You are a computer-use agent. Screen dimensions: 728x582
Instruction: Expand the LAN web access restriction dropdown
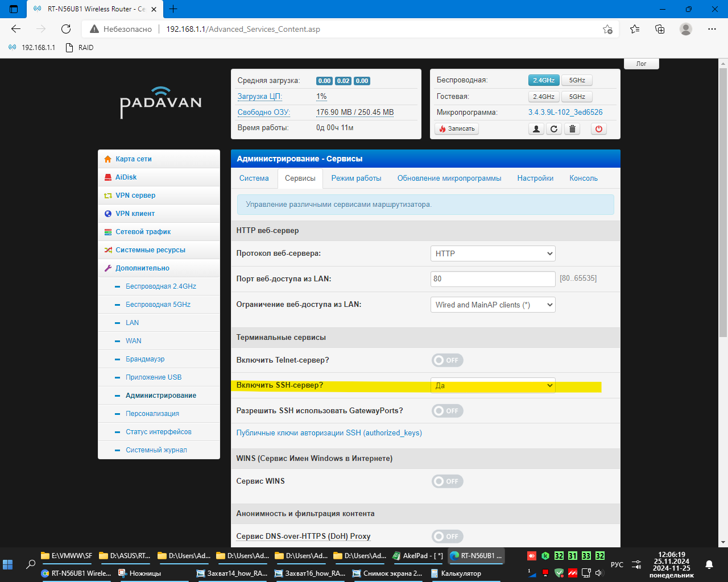(x=493, y=305)
